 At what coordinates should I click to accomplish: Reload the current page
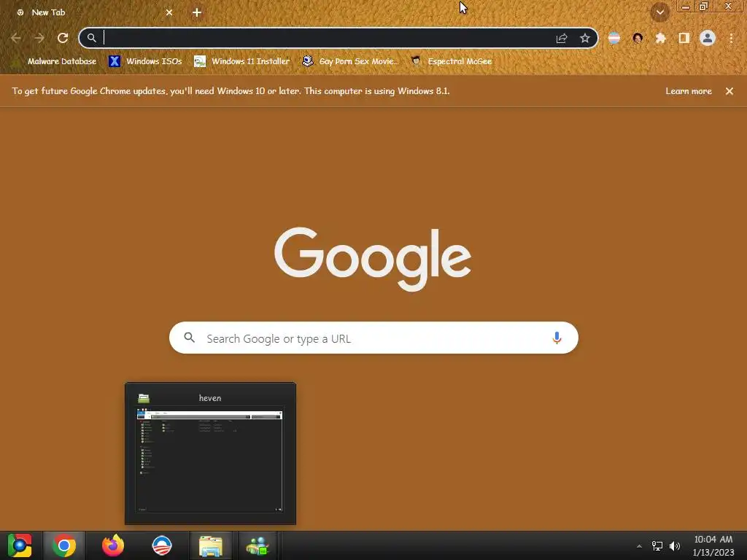click(63, 38)
